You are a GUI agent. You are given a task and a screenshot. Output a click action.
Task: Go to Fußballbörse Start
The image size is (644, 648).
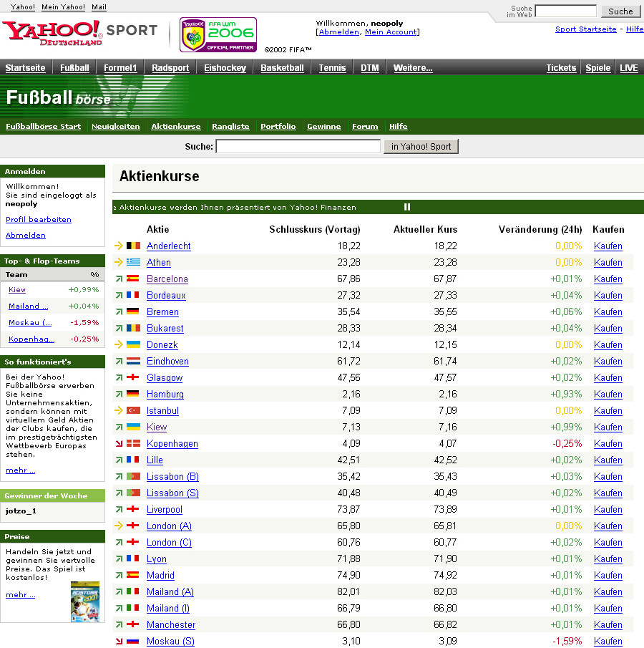44,127
